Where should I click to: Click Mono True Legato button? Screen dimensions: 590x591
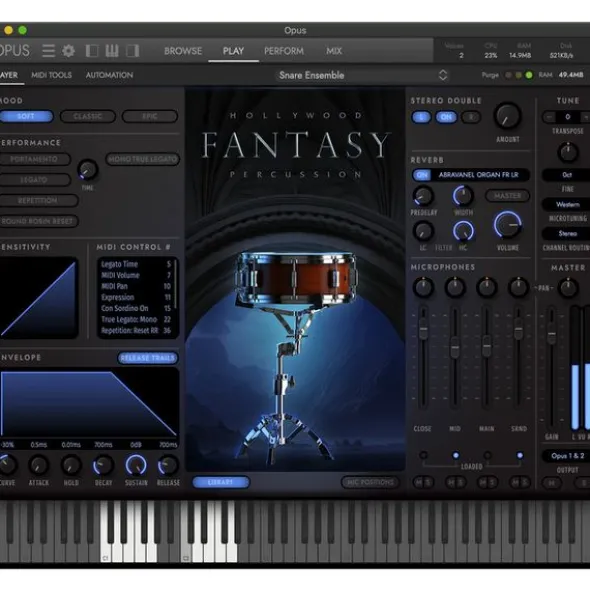pyautogui.click(x=143, y=159)
